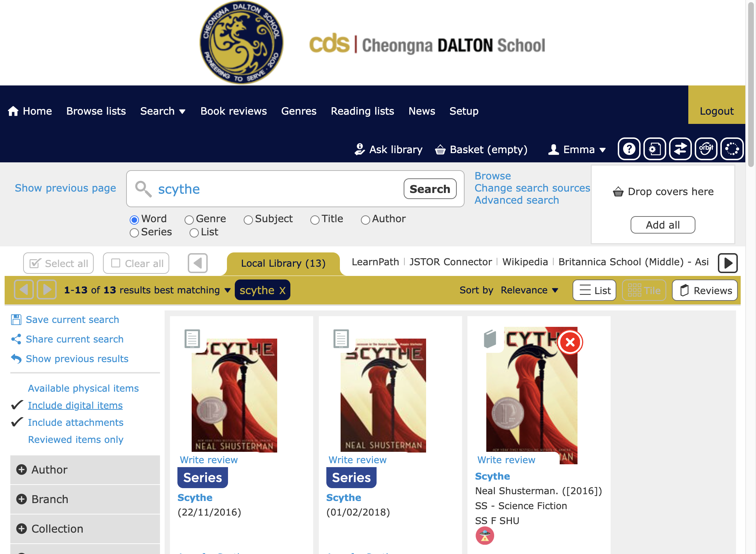
Task: Select the Title radio button
Action: pos(315,220)
